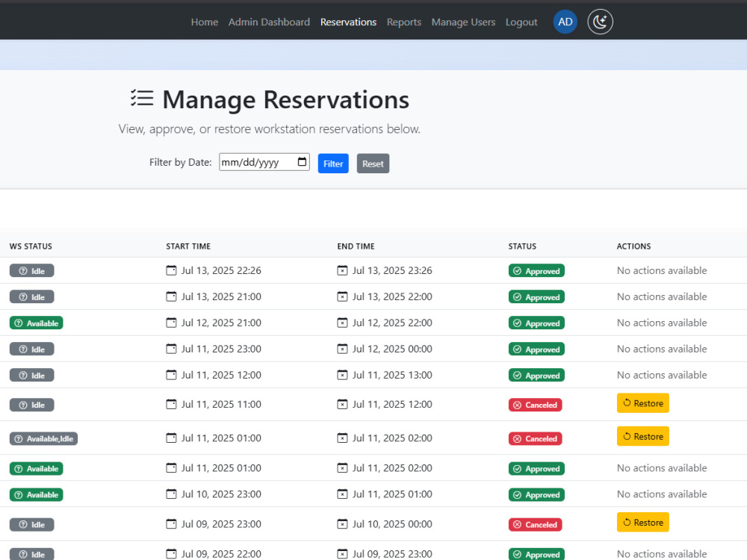This screenshot has width=747, height=560.
Task: Click Approved badge ending Jul 11 13:00
Action: [536, 376]
